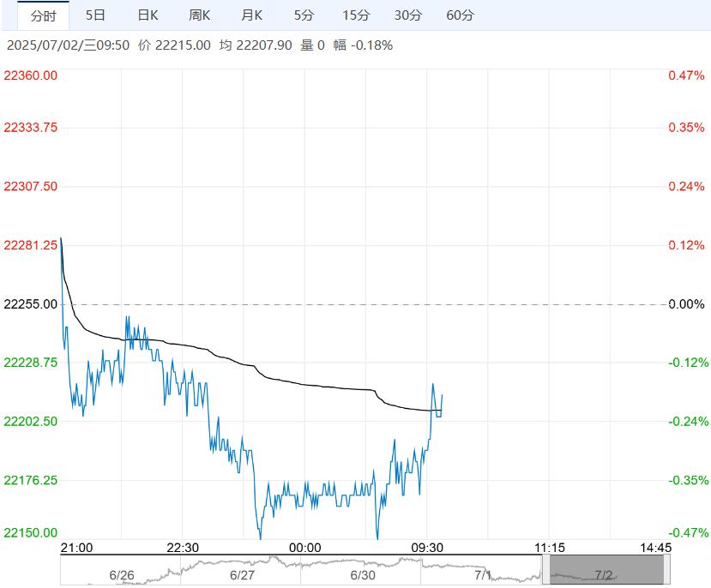Switch to the 周K weekly chart tab
The image size is (711, 588).
(200, 15)
